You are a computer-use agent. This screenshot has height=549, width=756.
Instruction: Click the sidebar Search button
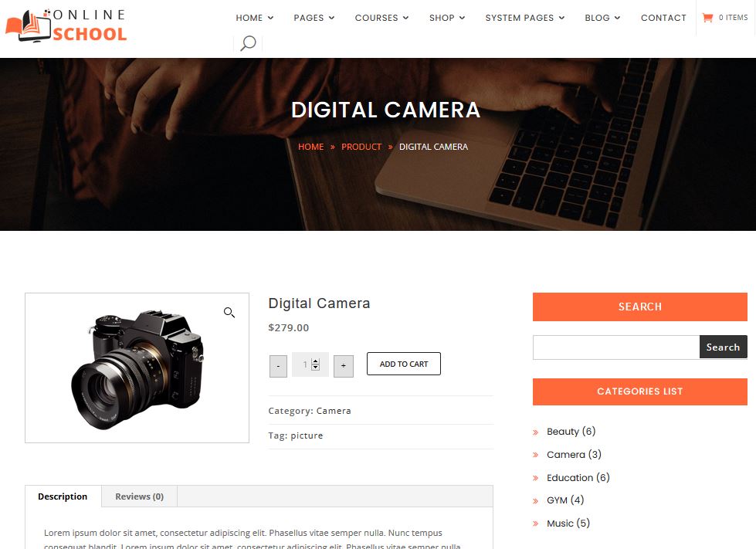(x=724, y=347)
